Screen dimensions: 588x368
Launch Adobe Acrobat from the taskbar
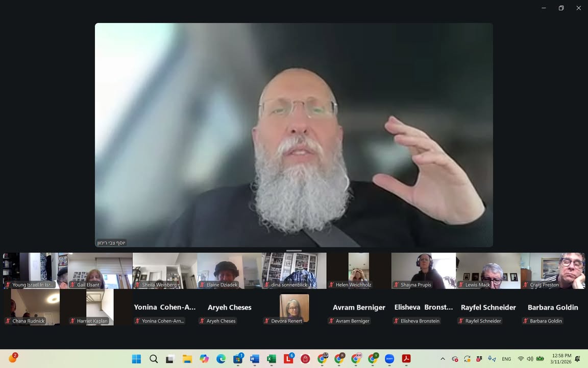click(x=406, y=359)
